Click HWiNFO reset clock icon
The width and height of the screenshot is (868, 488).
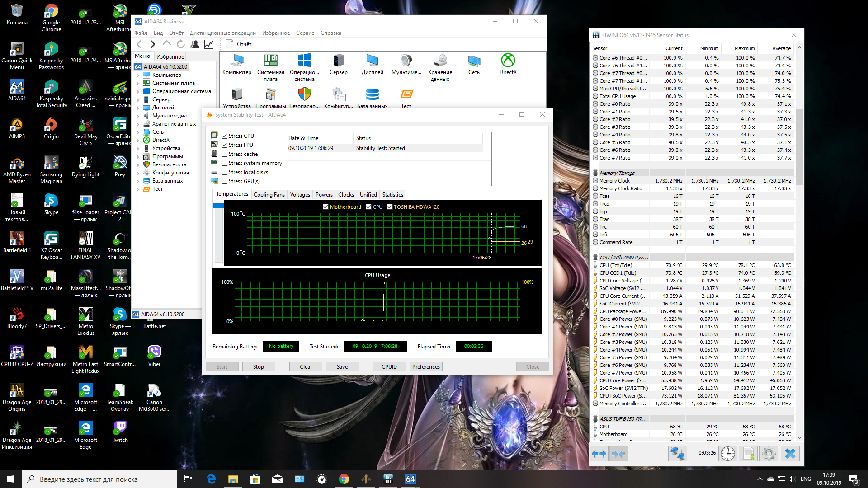727,453
